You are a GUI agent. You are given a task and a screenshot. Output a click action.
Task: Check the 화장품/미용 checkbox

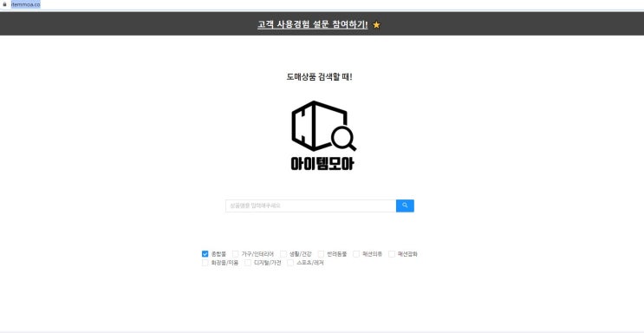point(205,263)
